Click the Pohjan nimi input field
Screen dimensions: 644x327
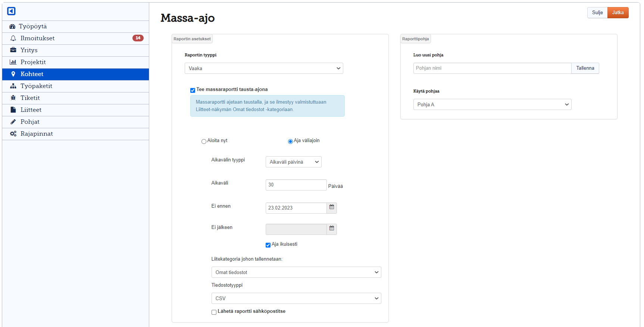pos(492,68)
